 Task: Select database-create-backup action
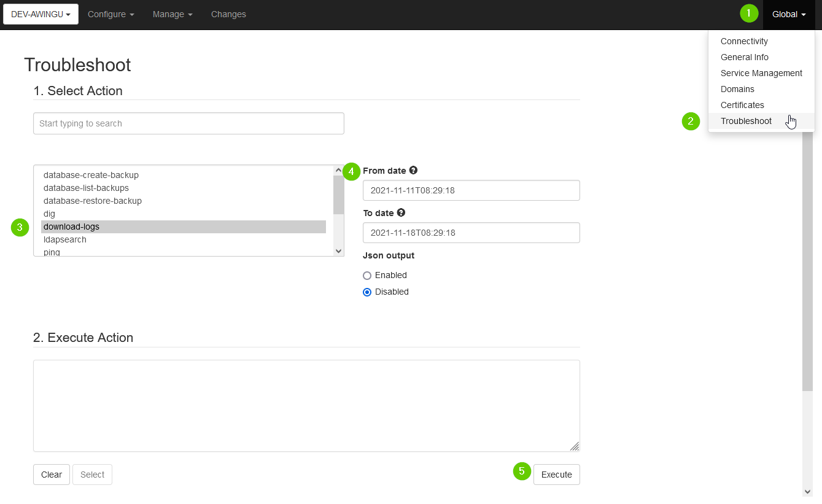pyautogui.click(x=184, y=175)
